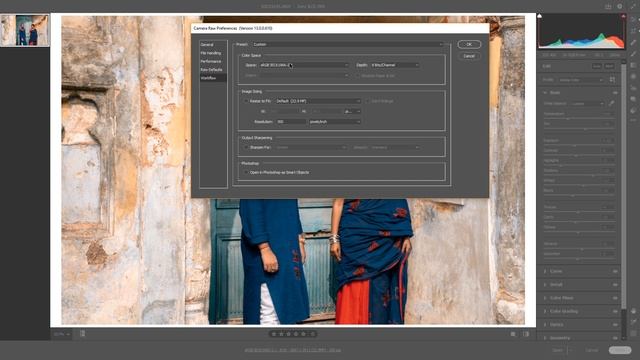
Task: Expand the Geometry panel
Action: [x=559, y=338]
